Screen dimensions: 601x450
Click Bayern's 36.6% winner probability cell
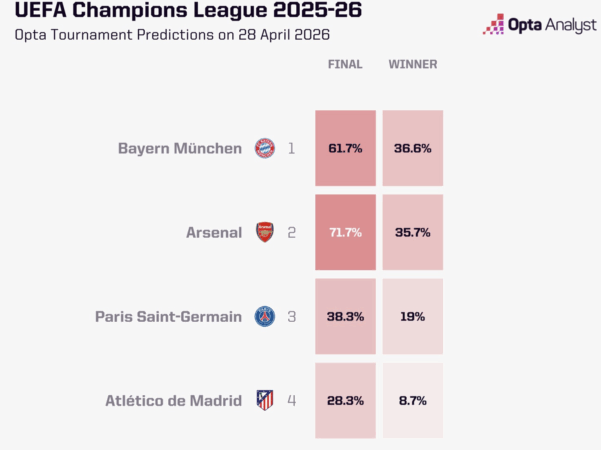pos(412,148)
